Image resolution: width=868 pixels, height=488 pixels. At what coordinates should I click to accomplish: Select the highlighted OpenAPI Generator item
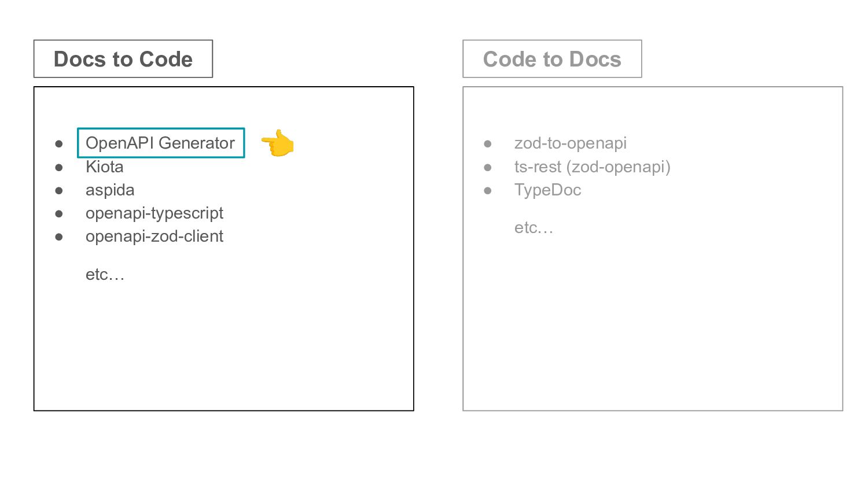(x=161, y=143)
